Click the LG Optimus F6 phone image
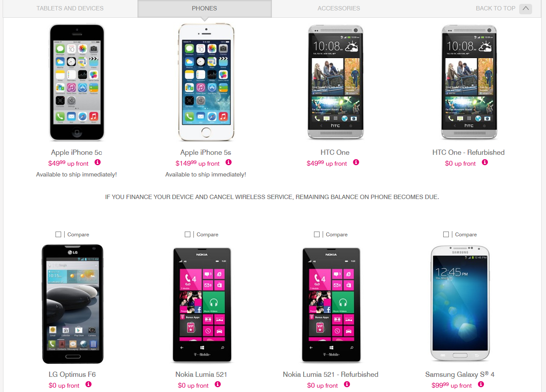The height and width of the screenshot is (392, 546). (73, 304)
